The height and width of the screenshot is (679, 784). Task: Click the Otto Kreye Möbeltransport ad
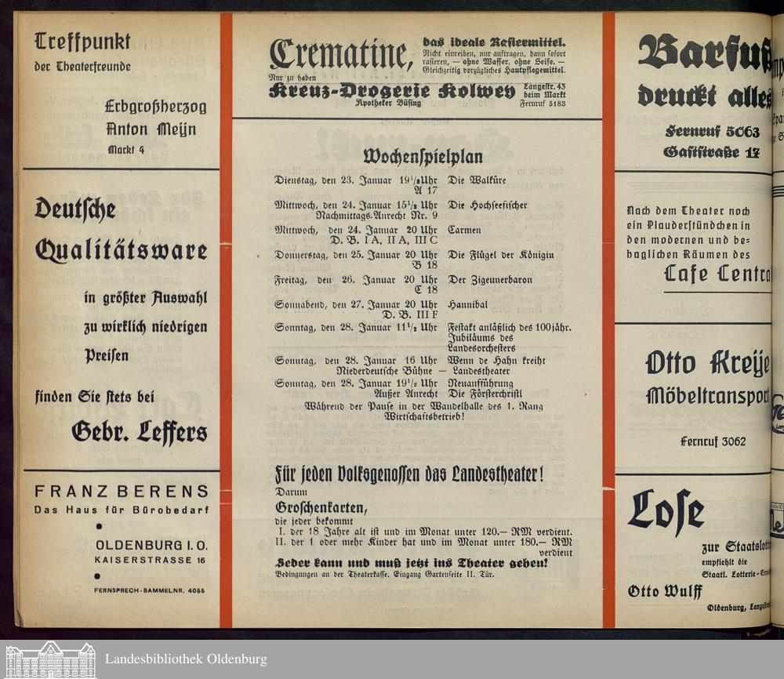706,378
